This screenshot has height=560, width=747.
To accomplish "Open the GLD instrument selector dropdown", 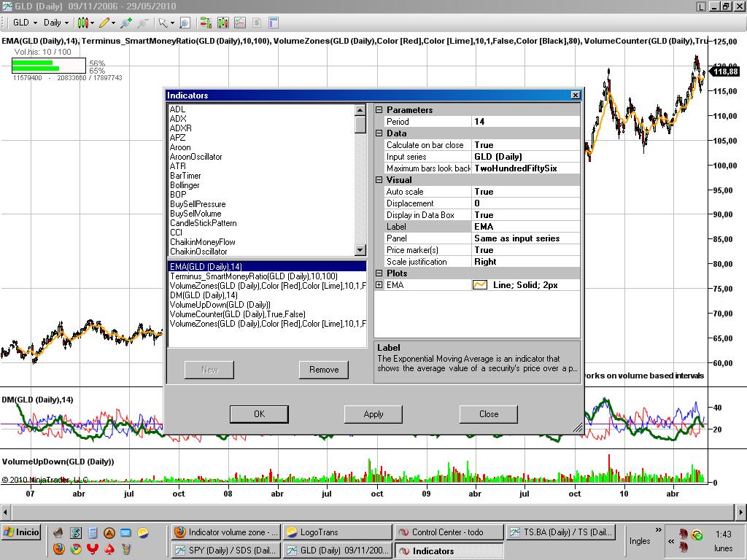I will [25, 23].
